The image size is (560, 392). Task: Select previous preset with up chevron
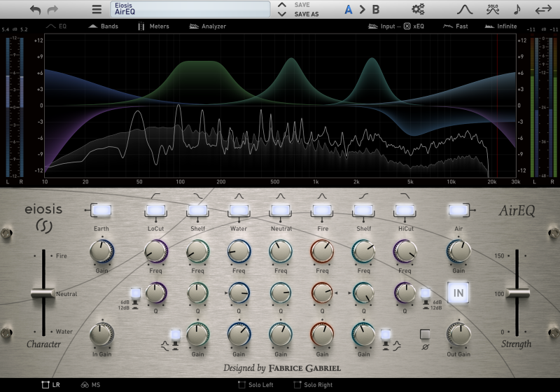(281, 5)
